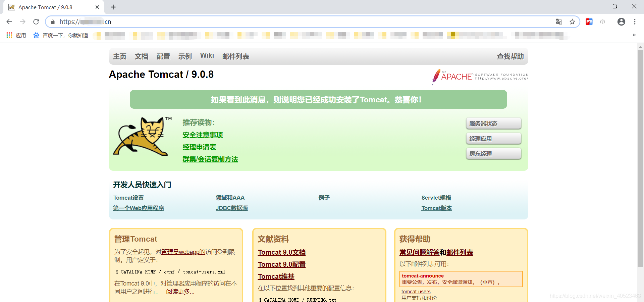Click the 服务器状态 button
The width and height of the screenshot is (644, 302).
pos(493,123)
